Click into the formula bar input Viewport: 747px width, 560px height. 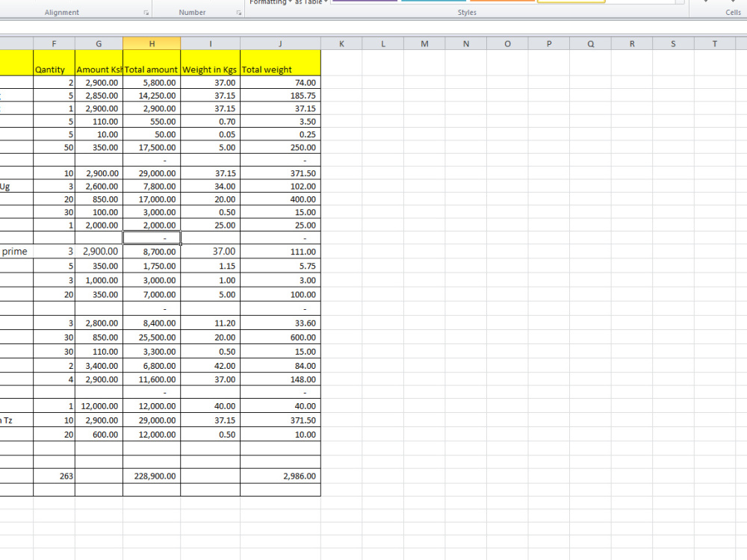pos(373,27)
